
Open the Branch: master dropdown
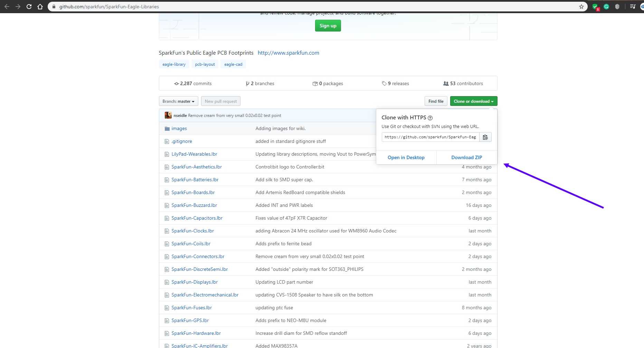coord(178,101)
